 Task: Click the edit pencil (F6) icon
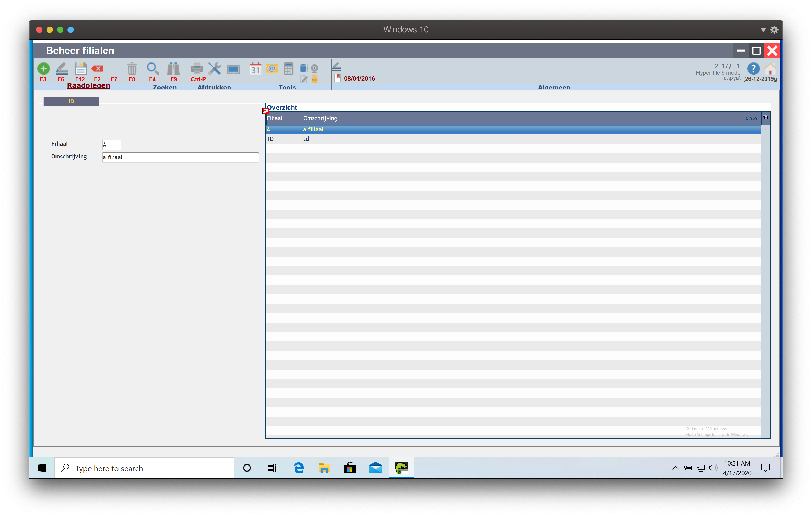click(x=62, y=69)
